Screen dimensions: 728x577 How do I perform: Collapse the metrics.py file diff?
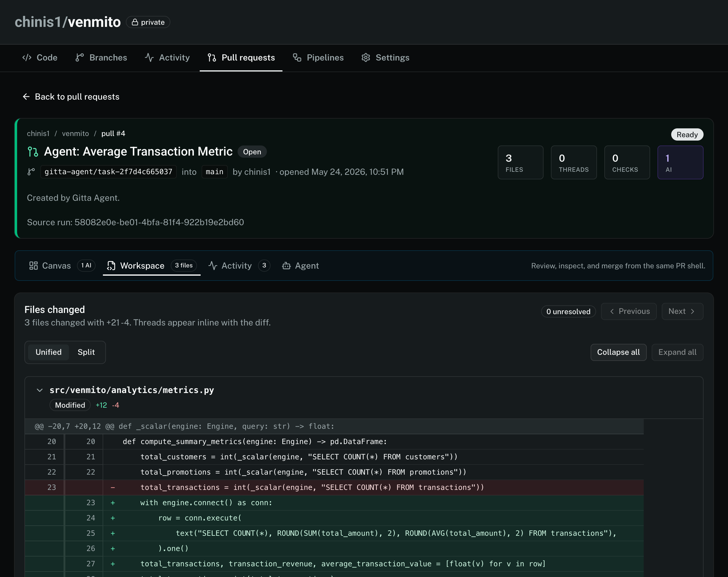(x=39, y=390)
